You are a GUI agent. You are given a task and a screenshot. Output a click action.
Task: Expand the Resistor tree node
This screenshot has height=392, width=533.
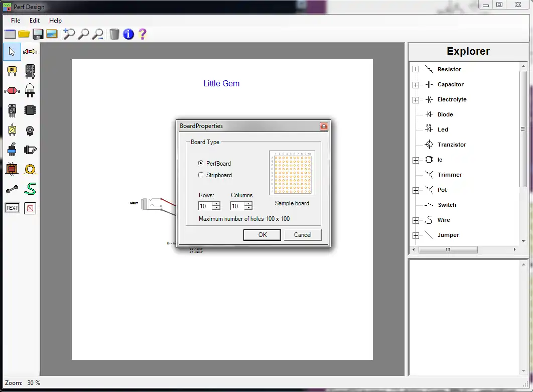416,69
